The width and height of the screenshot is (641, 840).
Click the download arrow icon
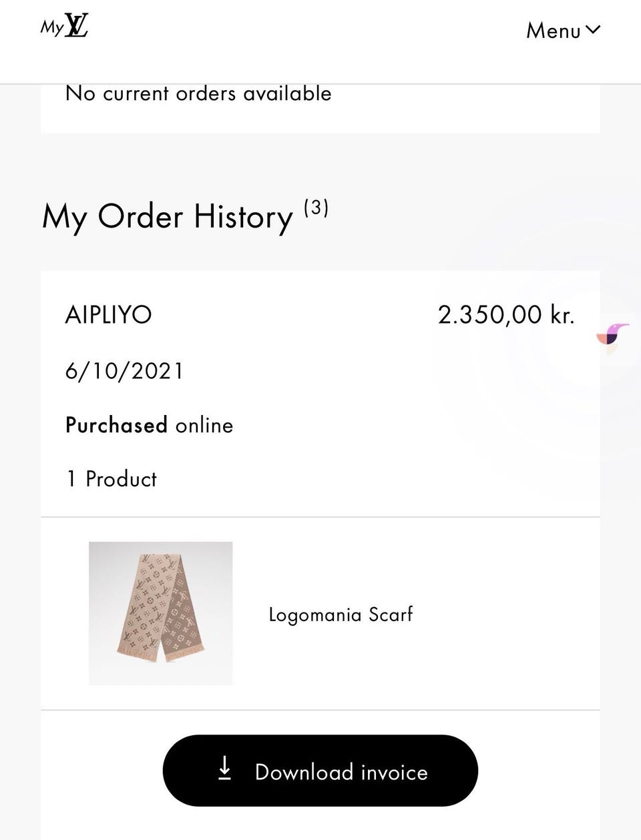point(225,769)
